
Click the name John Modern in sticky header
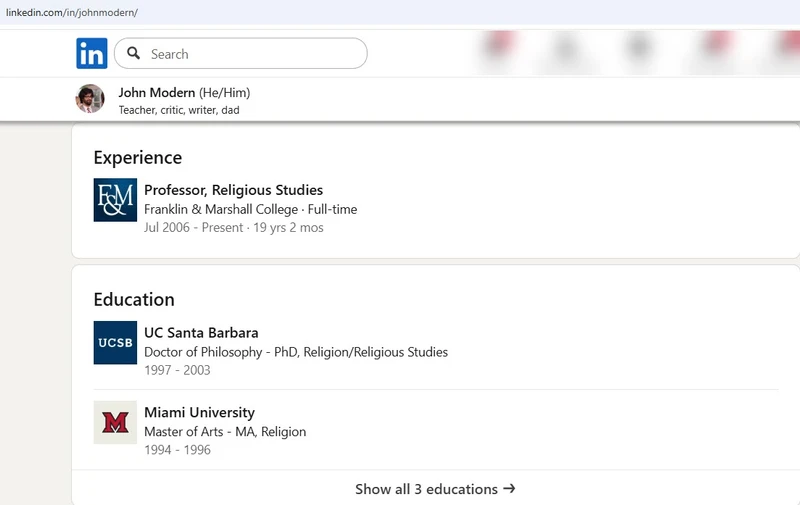[x=157, y=92]
